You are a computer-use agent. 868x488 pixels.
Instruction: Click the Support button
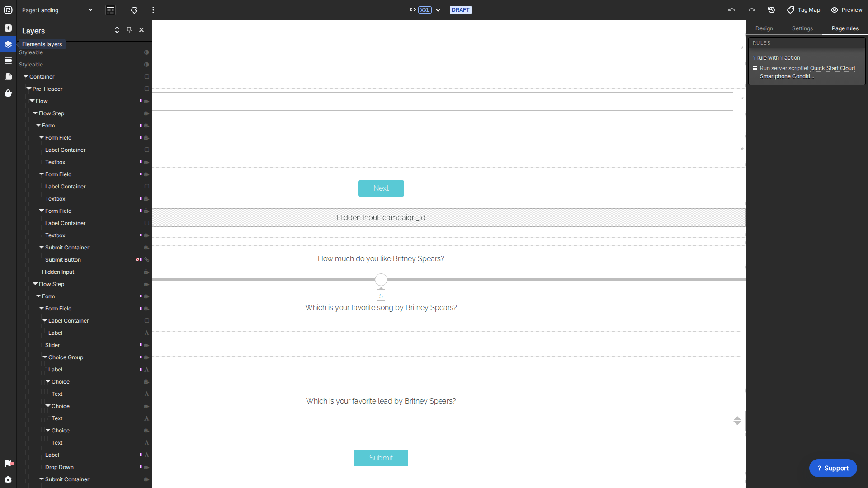click(833, 468)
